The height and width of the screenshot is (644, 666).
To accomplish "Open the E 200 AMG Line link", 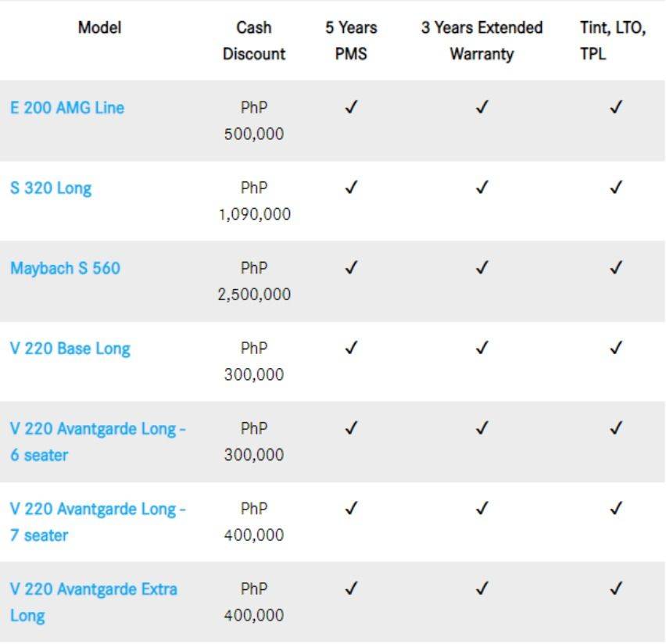I will coord(67,108).
